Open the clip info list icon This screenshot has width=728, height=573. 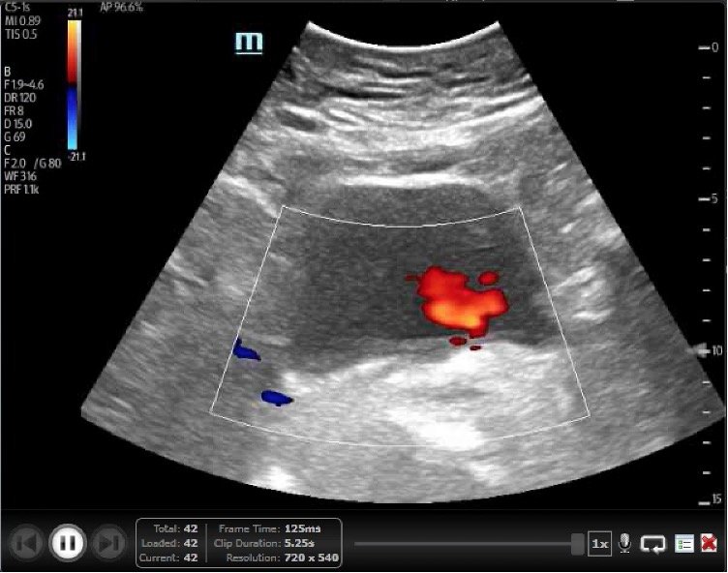click(x=683, y=544)
